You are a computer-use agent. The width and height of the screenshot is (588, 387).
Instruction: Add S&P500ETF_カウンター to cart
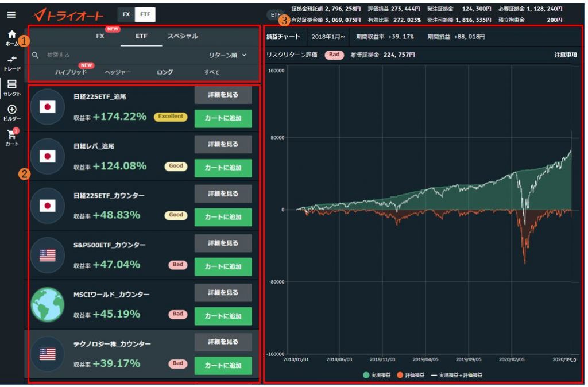click(x=223, y=267)
